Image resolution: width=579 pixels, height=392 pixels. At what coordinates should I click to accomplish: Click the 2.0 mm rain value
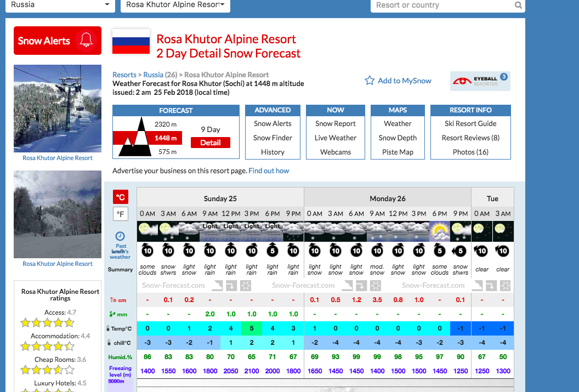(x=210, y=314)
